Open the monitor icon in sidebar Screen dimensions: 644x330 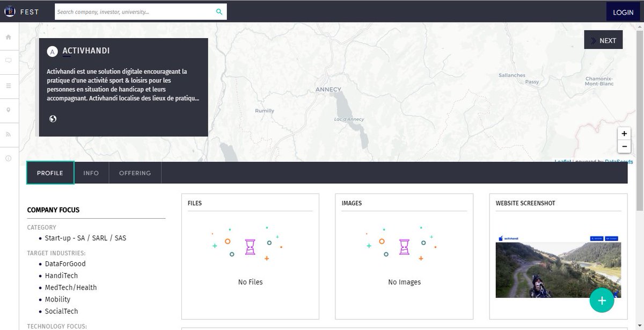point(8,61)
